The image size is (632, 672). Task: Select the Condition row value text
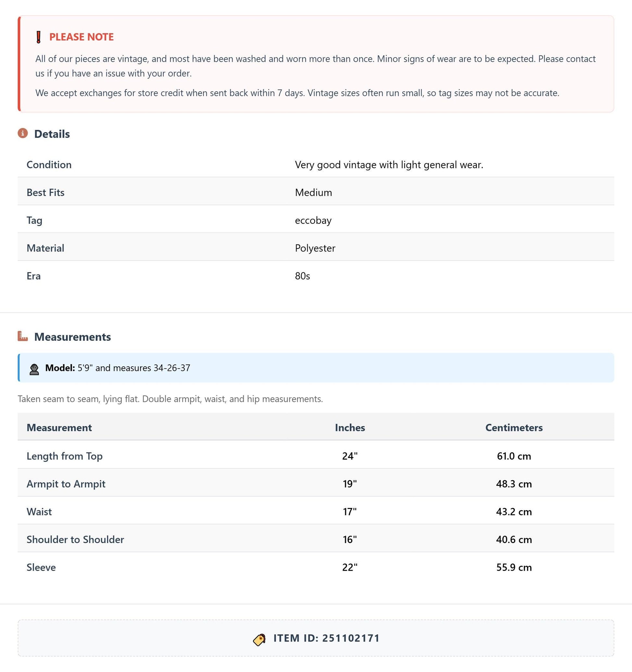[x=389, y=165]
